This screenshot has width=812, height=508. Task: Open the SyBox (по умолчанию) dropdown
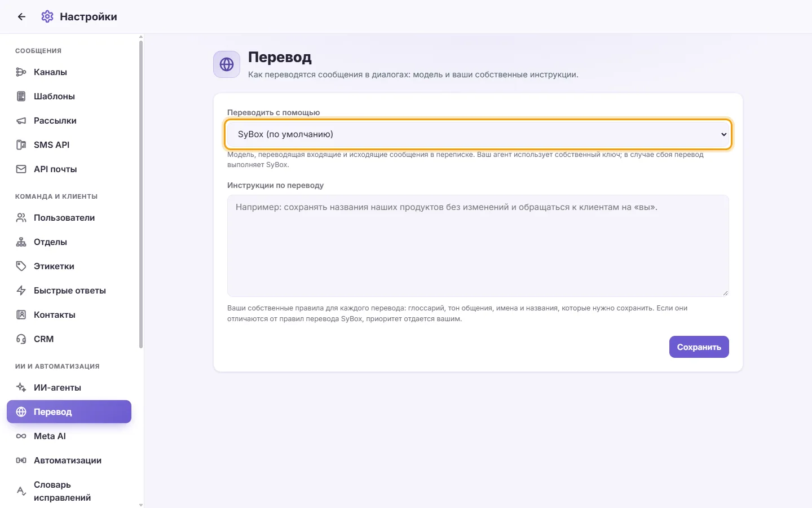click(x=478, y=134)
